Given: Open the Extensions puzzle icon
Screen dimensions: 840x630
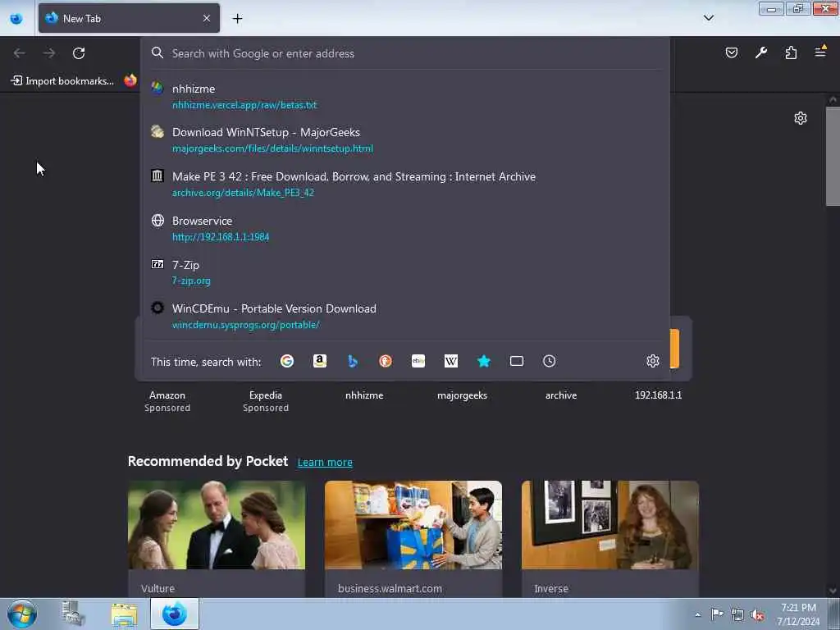Looking at the screenshot, I should coord(791,52).
